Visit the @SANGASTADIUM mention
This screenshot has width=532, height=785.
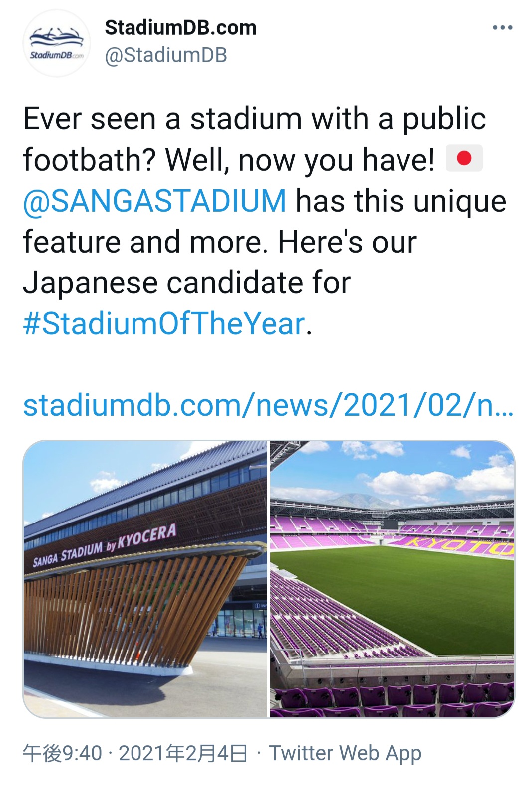[x=155, y=201]
